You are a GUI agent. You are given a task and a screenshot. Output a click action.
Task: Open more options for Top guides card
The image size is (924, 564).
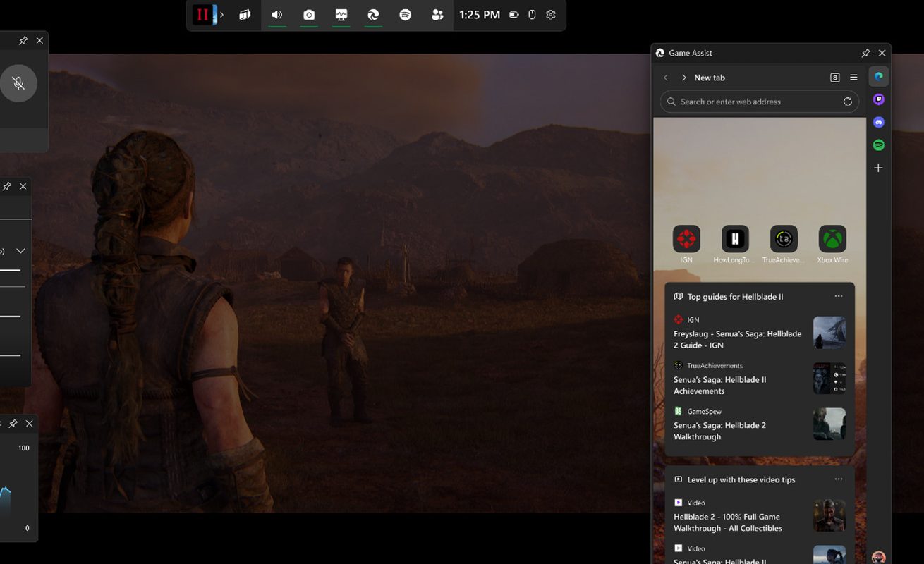coord(838,296)
